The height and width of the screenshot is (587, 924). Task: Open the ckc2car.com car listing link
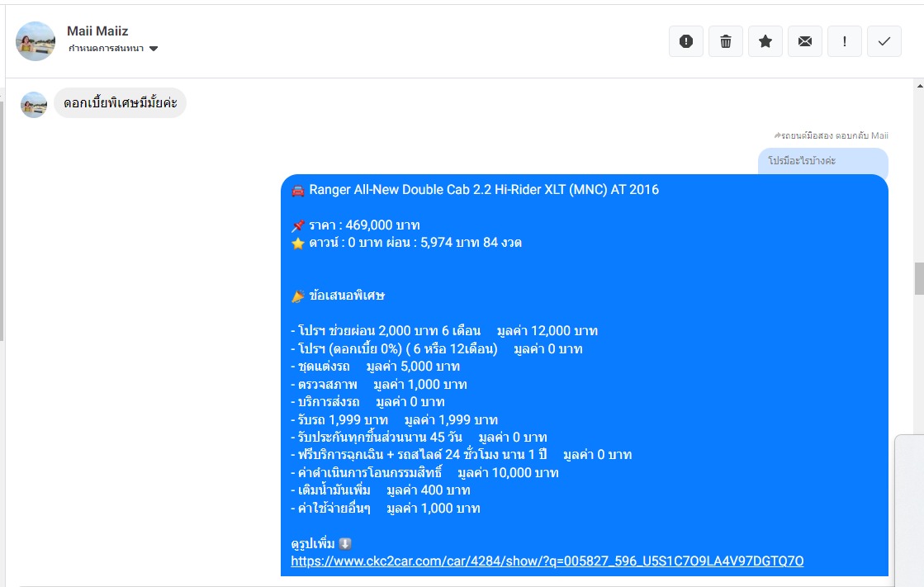click(547, 561)
